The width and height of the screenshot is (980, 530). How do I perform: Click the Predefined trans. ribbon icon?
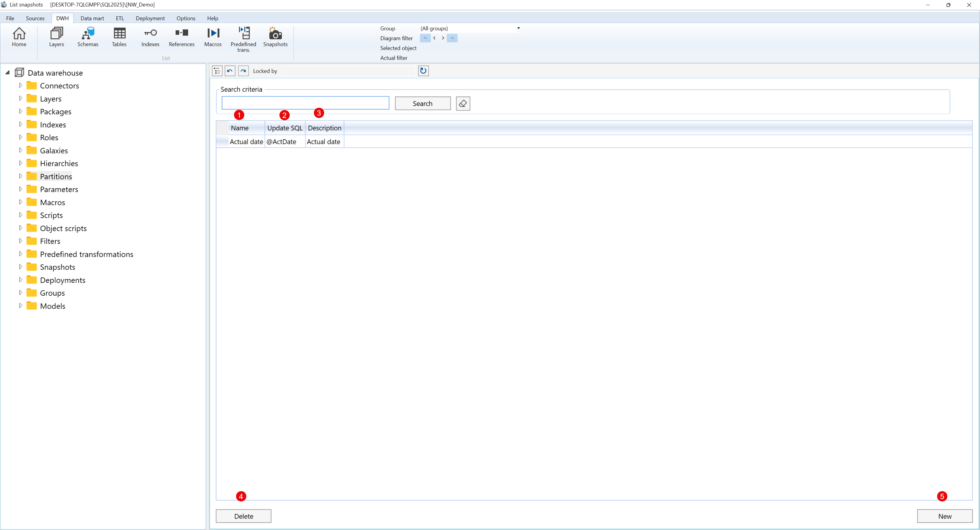coord(243,37)
